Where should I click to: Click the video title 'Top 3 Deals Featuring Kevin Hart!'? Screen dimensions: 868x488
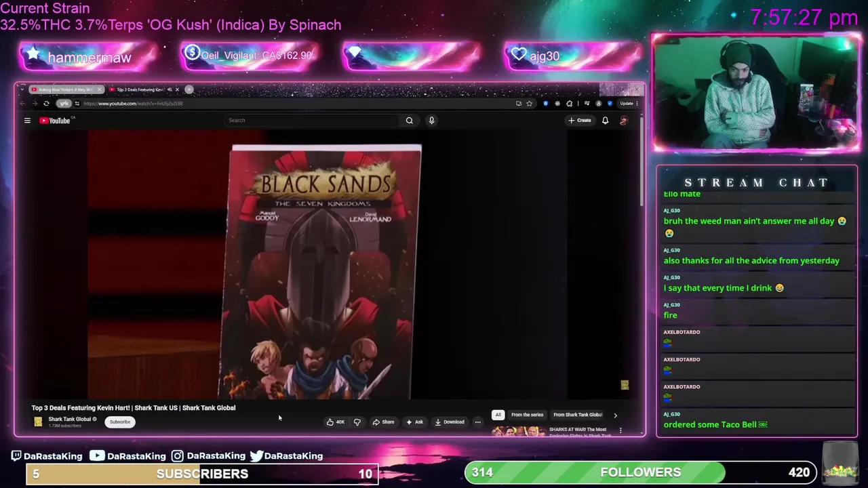[x=134, y=408]
